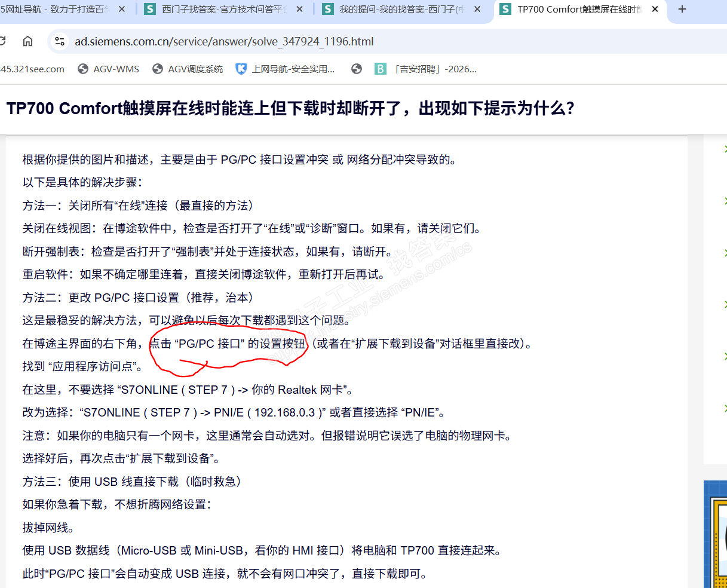The width and height of the screenshot is (727, 588).
Task: Switch to the 网址导航 tab
Action: (x=57, y=10)
